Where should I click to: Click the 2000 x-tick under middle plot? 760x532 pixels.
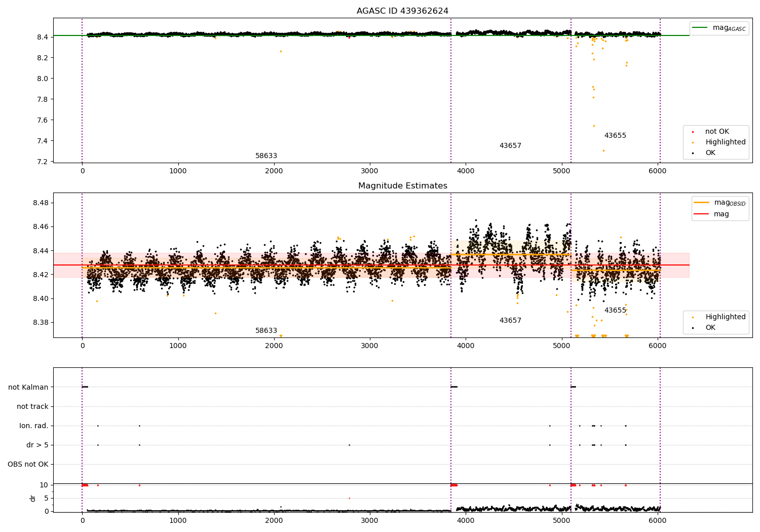(274, 346)
